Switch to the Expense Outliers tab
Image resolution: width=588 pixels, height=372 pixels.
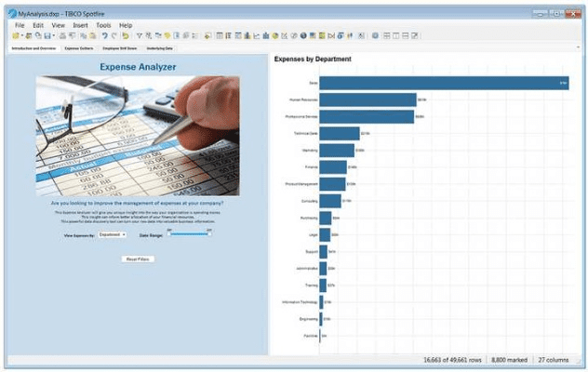click(x=80, y=47)
